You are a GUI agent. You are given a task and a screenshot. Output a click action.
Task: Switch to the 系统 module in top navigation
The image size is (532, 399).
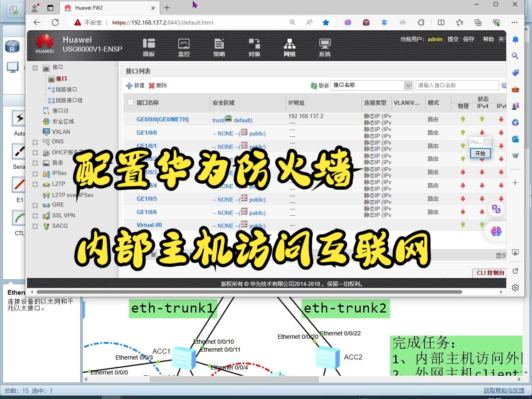point(325,46)
